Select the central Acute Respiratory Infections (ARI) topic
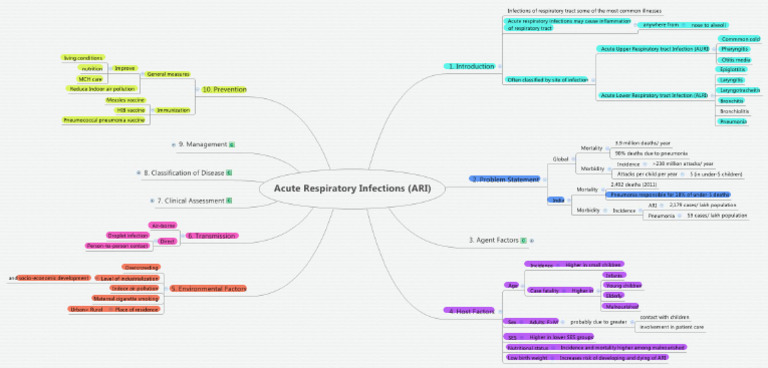The image size is (768, 368). coord(352,188)
